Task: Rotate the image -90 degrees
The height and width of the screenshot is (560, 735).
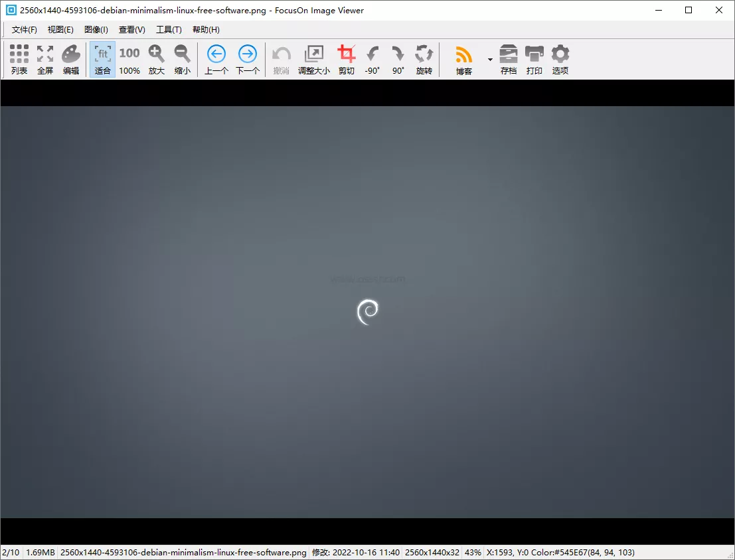Action: tap(372, 60)
